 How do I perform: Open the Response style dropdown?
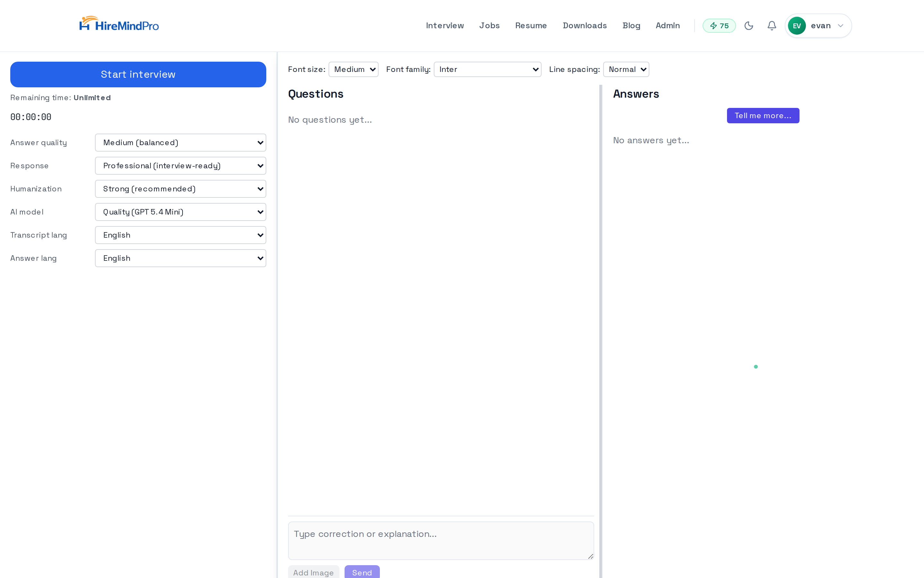181,165
